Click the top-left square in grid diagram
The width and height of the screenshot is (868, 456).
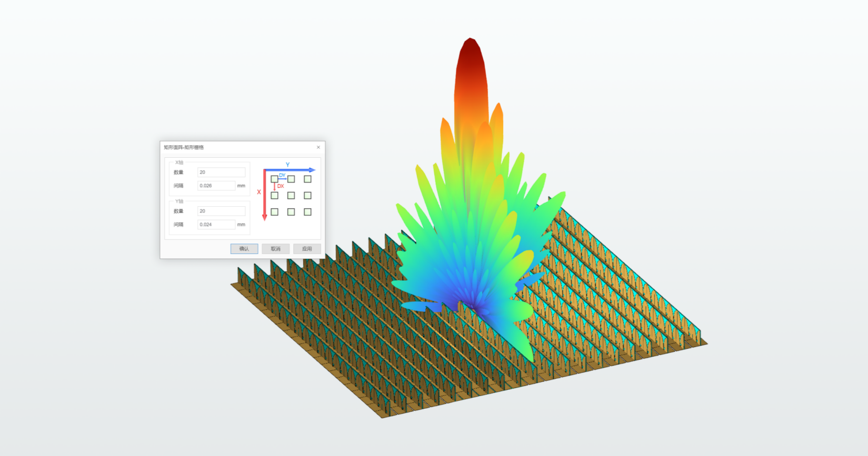[274, 179]
